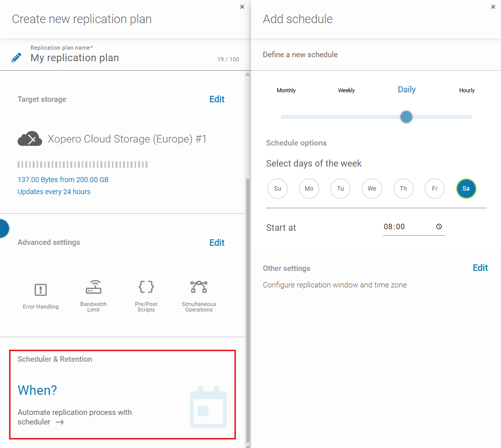Open Advanced settings via Edit link
This screenshot has width=501, height=448.
[x=217, y=242]
